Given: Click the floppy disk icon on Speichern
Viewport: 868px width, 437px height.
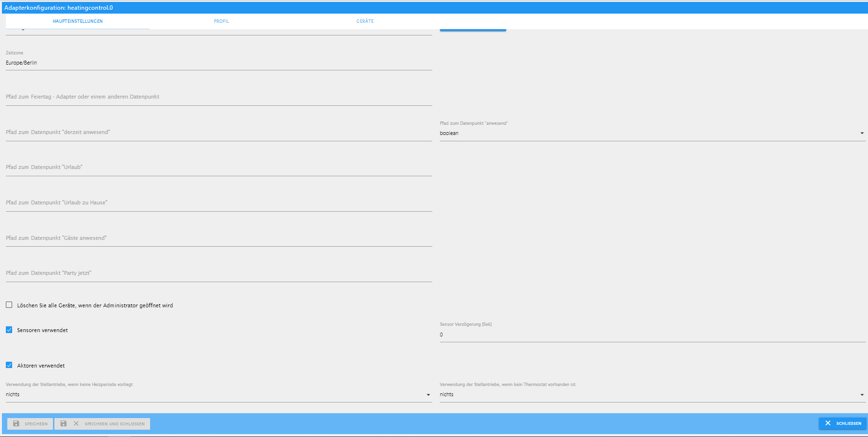Looking at the screenshot, I should (x=16, y=423).
